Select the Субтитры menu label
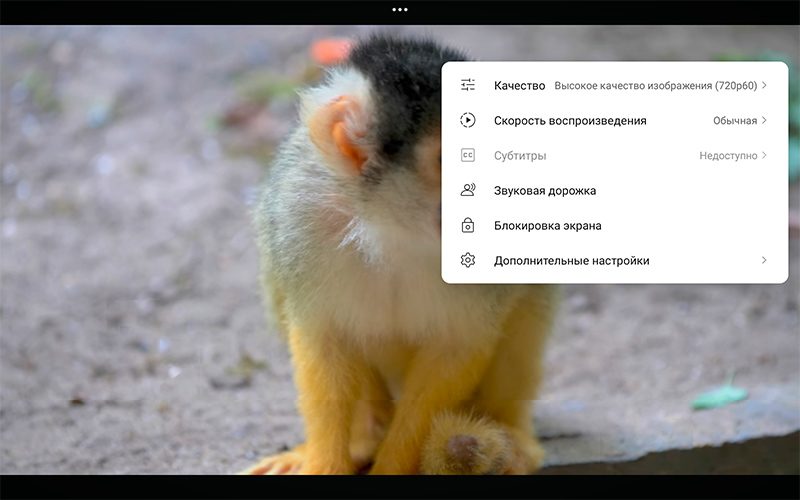 click(520, 156)
